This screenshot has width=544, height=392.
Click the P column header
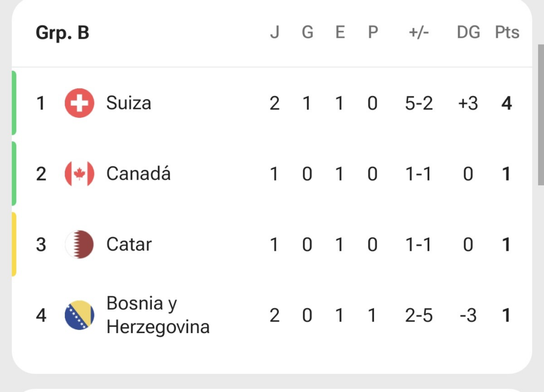coord(372,32)
